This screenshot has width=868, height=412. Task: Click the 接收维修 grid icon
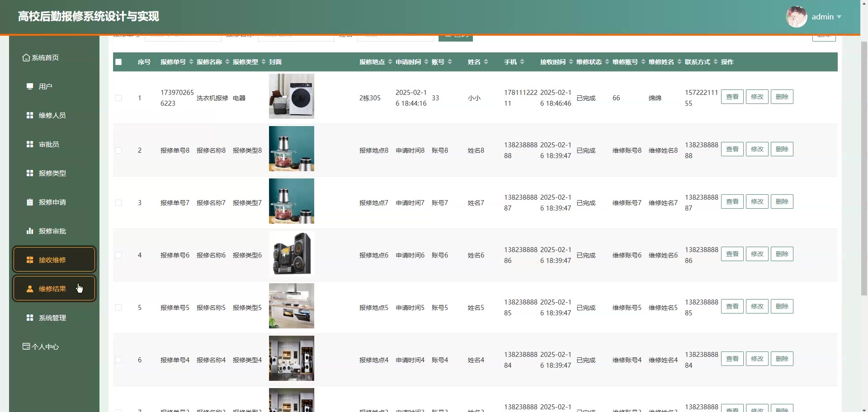coord(30,260)
